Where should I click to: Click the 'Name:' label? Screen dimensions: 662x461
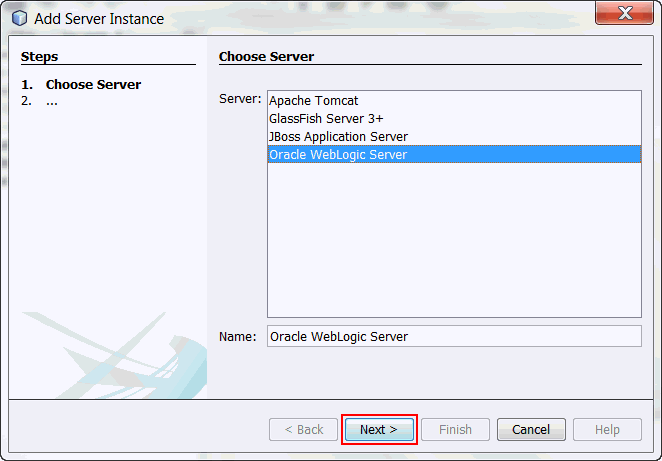point(238,336)
